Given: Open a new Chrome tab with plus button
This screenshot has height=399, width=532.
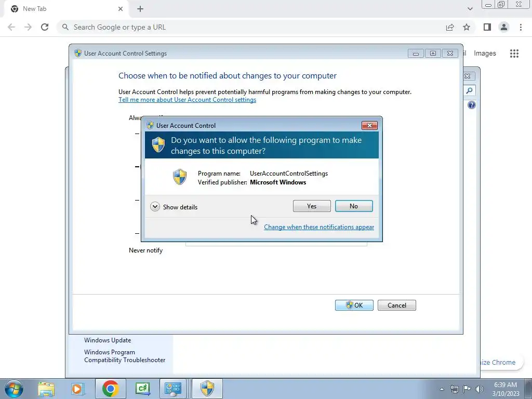Looking at the screenshot, I should coord(140,9).
